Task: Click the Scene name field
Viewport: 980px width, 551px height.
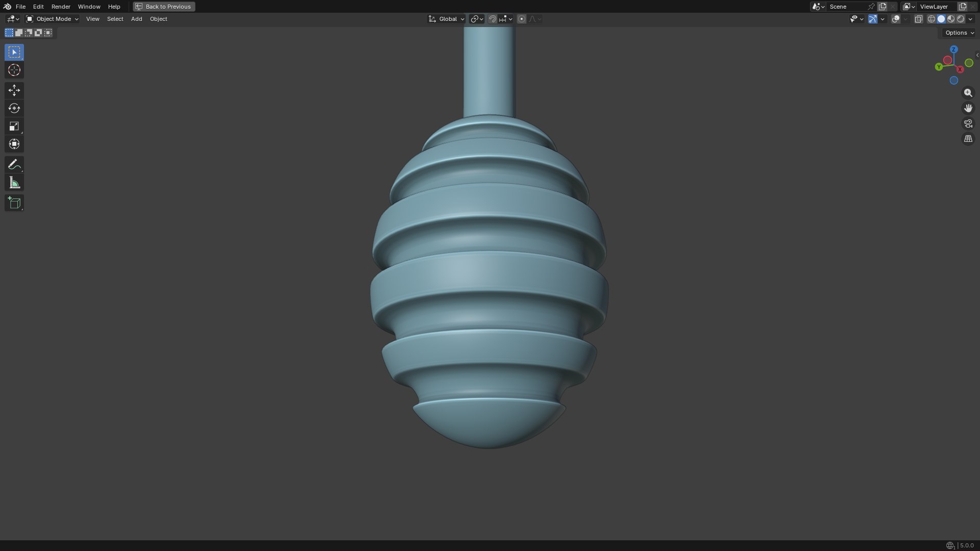Action: 846,7
